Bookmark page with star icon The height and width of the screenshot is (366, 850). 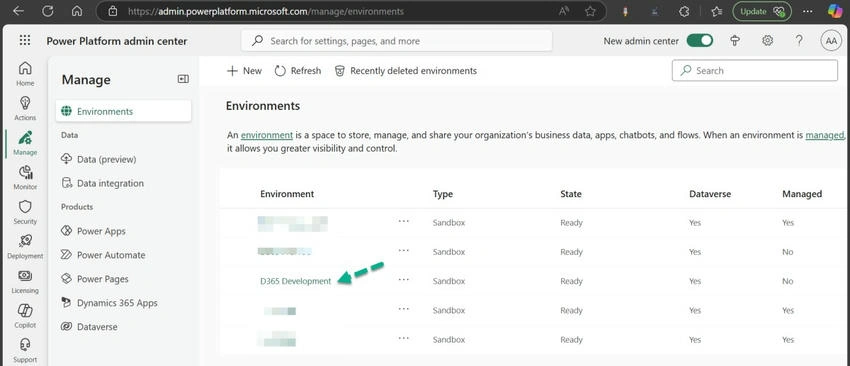pos(590,11)
